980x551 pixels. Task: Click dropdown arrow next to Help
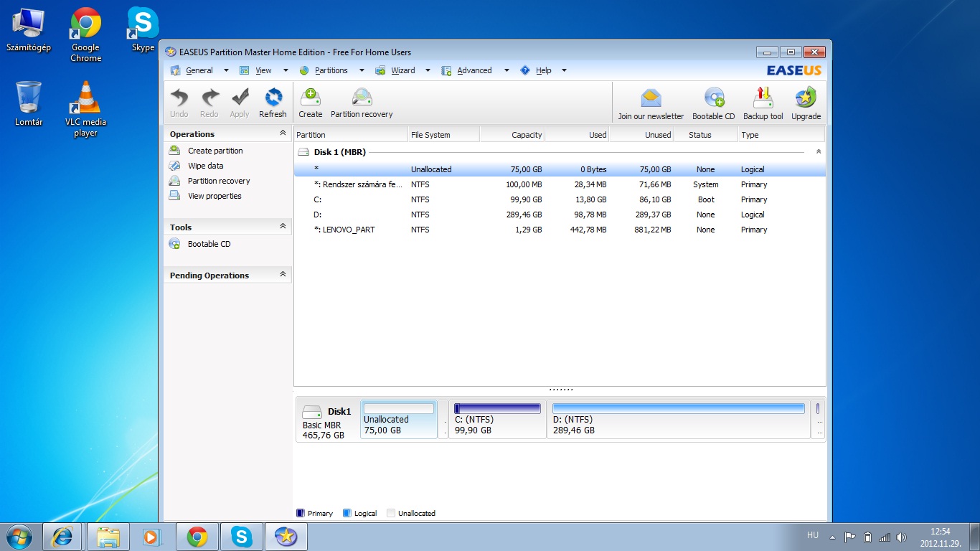pos(564,70)
